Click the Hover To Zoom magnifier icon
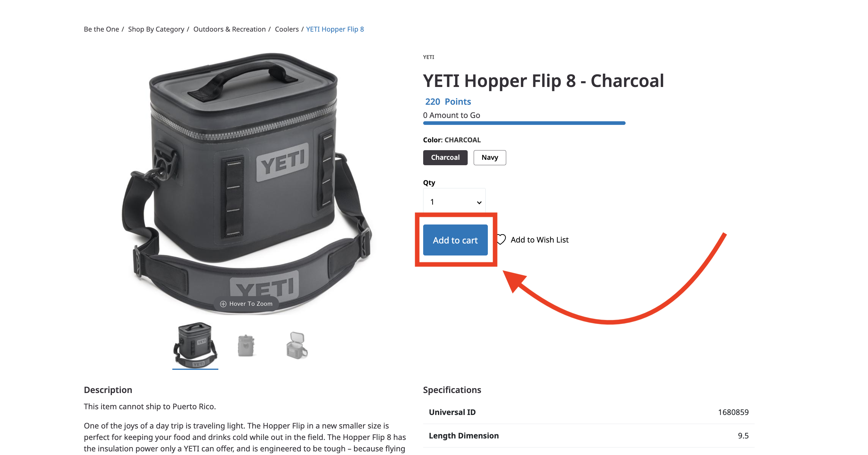Image resolution: width=868 pixels, height=455 pixels. point(223,304)
